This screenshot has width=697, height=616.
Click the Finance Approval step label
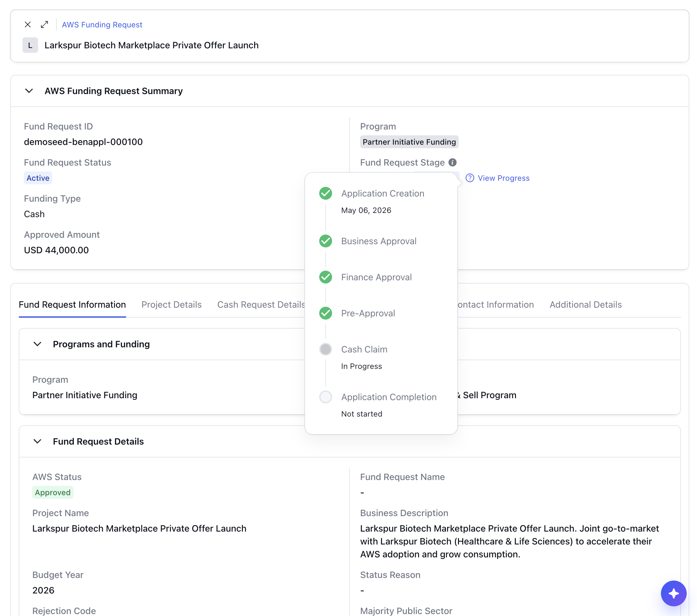pos(377,277)
